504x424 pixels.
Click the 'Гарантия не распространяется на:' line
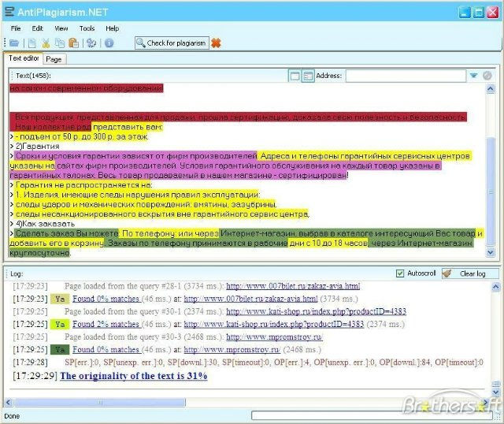(84, 185)
